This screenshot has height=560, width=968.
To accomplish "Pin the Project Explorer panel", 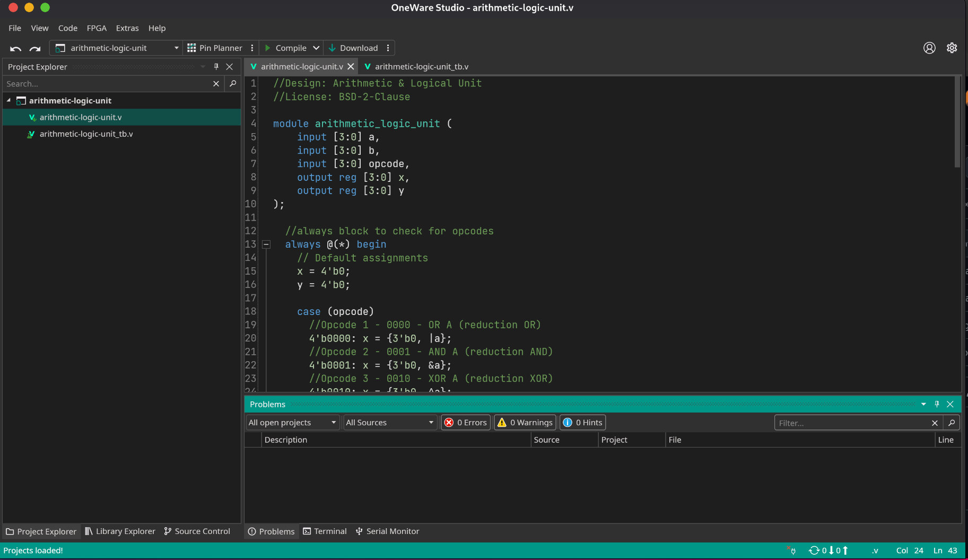I will (x=216, y=67).
